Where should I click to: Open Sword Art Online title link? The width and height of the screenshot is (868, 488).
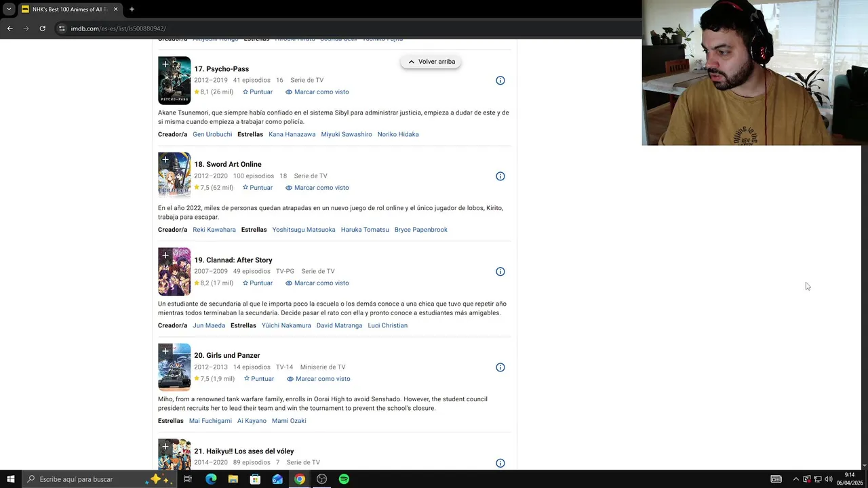click(228, 165)
